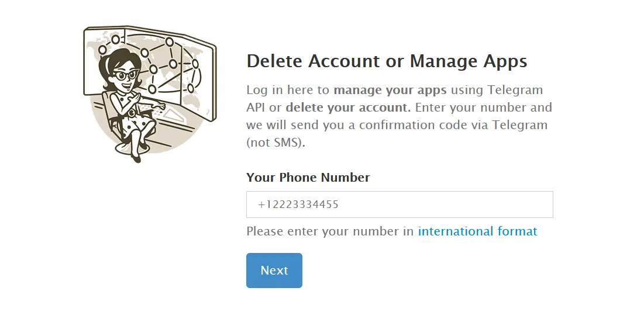Focus the Your Phone Number input field
Viewport: 644px width, 319px height.
[400, 204]
